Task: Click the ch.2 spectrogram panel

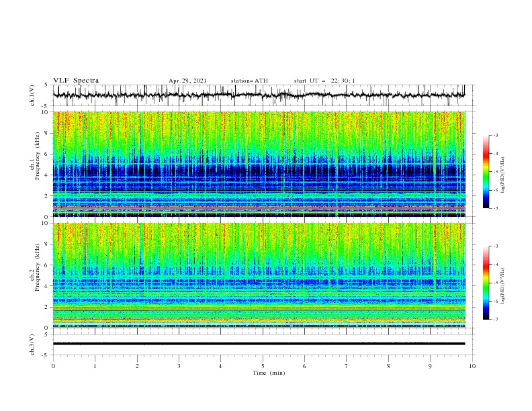Action: click(259, 275)
